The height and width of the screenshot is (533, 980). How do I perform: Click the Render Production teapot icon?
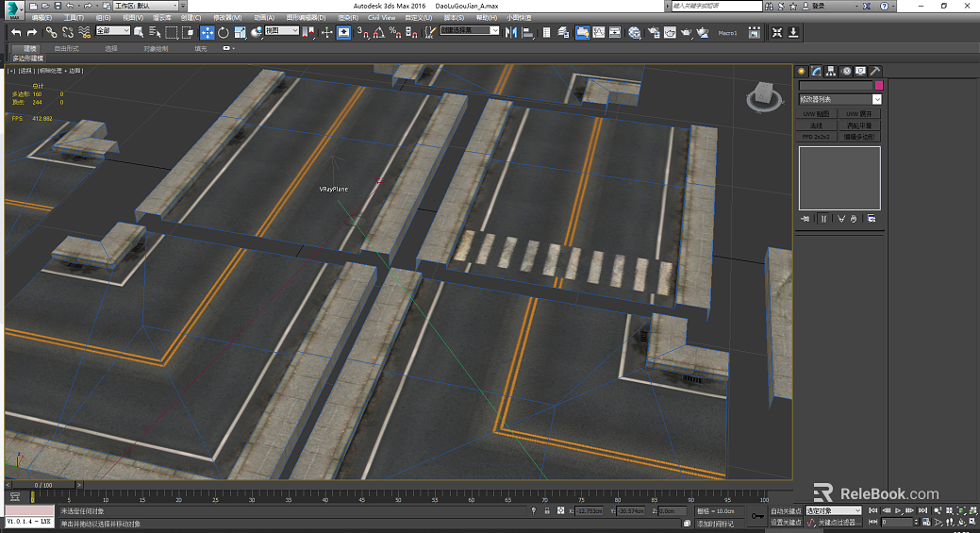click(687, 32)
